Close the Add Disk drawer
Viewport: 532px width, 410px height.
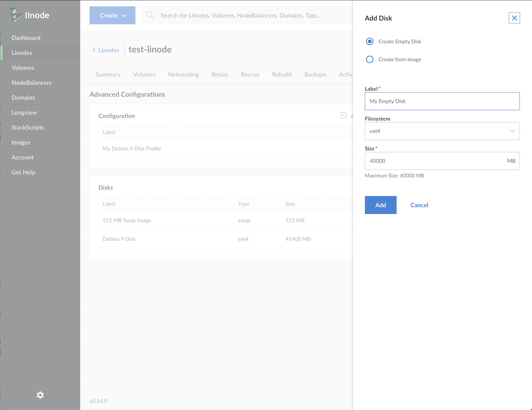pyautogui.click(x=514, y=18)
